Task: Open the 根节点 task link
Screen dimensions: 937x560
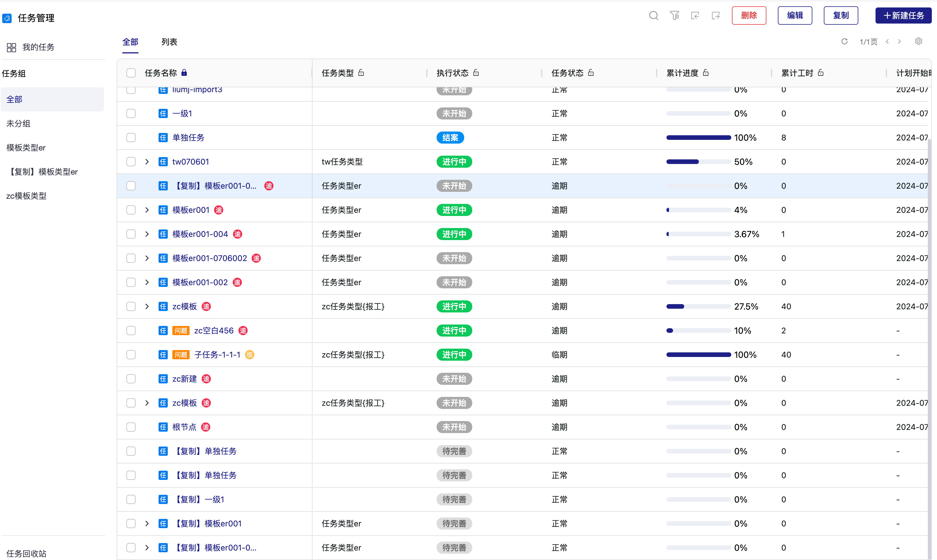Action: [184, 427]
